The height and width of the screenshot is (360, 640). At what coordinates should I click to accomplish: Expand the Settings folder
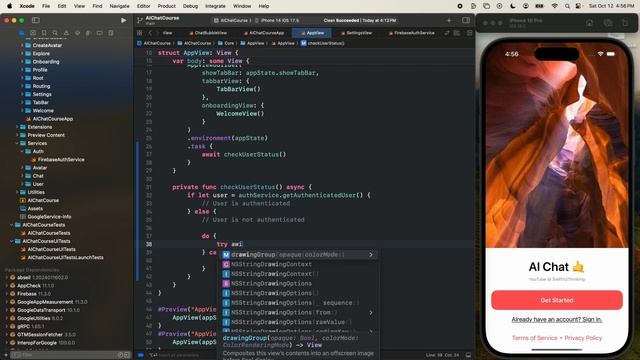22,94
